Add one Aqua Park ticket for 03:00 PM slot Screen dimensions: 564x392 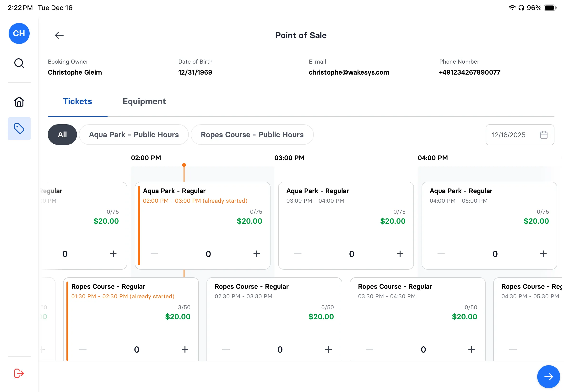click(x=400, y=254)
